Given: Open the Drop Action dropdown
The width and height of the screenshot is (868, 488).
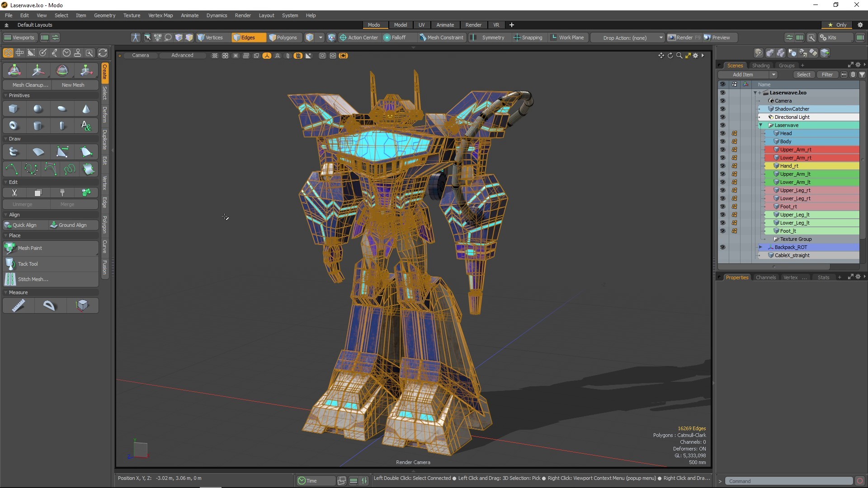Looking at the screenshot, I should 661,38.
